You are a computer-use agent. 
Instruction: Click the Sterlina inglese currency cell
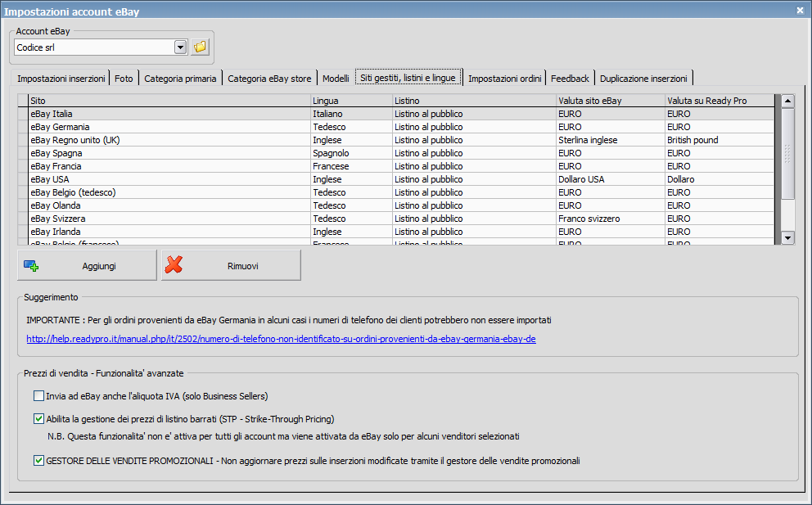(610, 140)
